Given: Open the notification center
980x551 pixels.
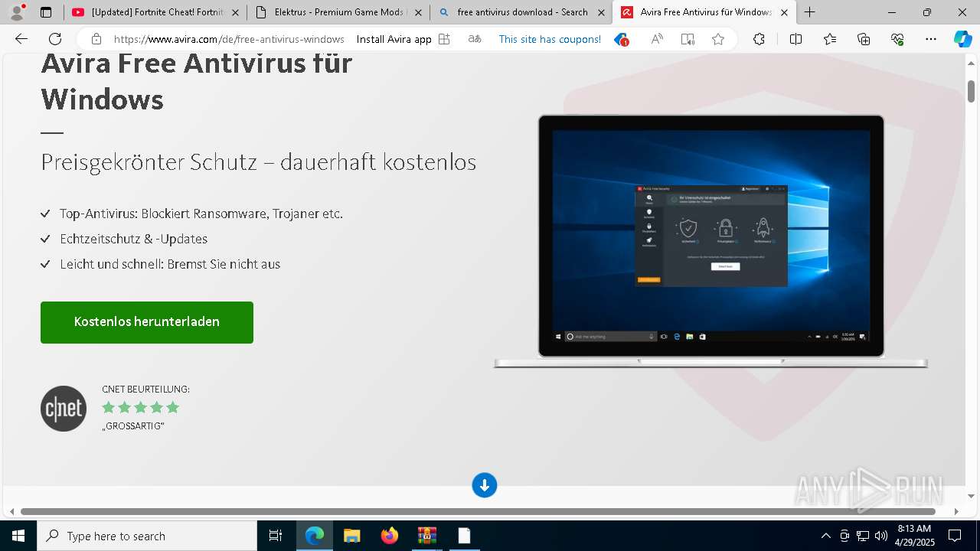Looking at the screenshot, I should point(955,536).
